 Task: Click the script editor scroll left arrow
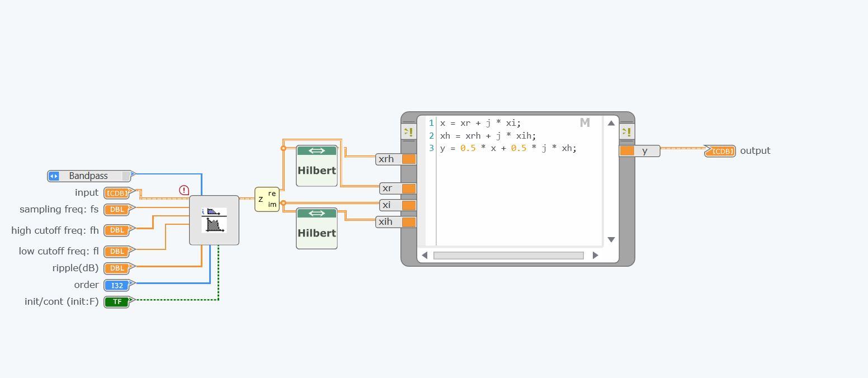click(x=424, y=256)
